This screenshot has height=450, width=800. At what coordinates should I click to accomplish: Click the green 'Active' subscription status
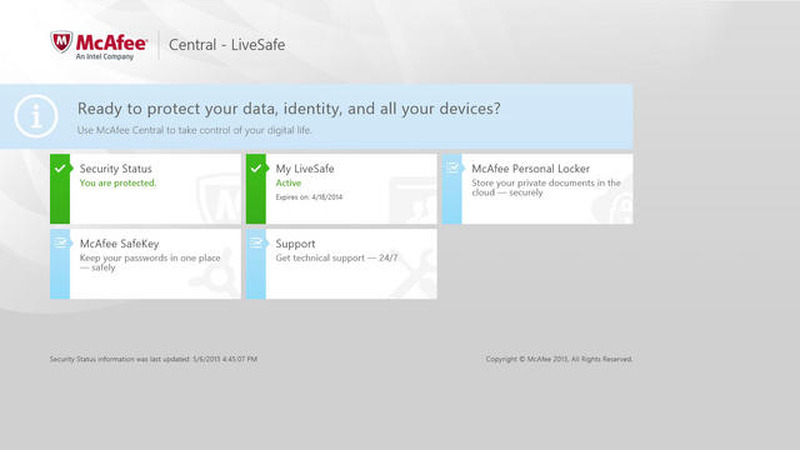[x=289, y=183]
